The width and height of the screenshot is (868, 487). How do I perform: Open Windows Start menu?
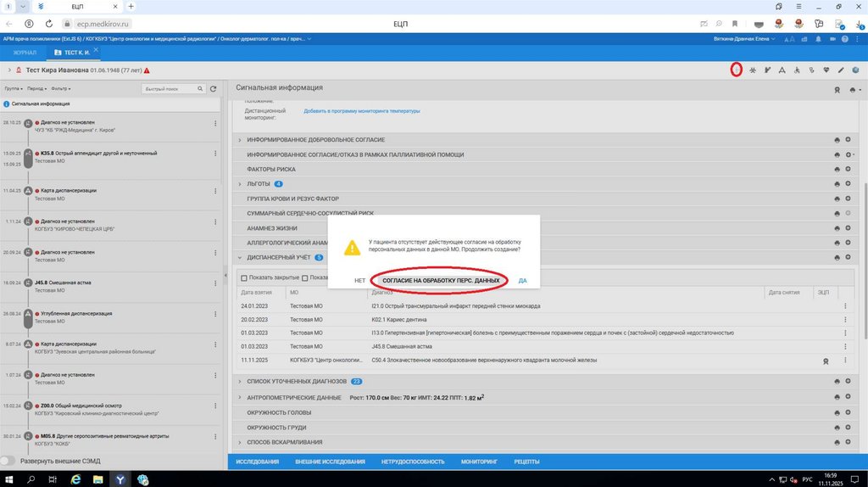[8, 480]
